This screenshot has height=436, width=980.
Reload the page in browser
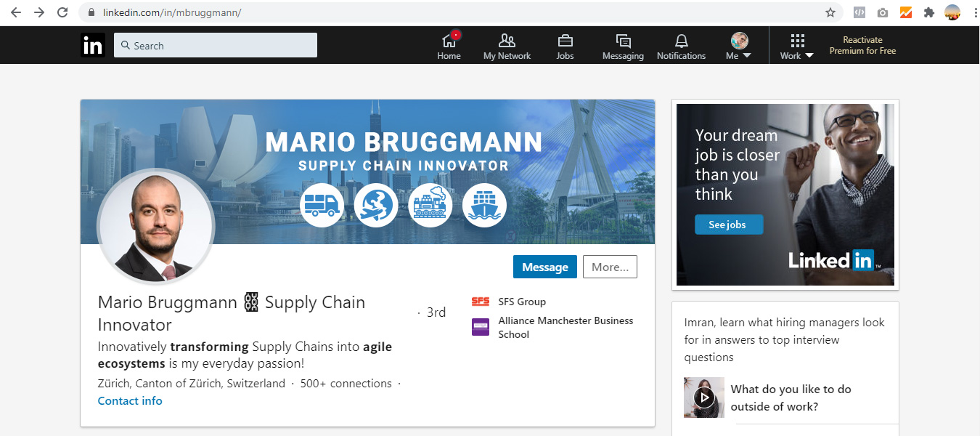62,12
